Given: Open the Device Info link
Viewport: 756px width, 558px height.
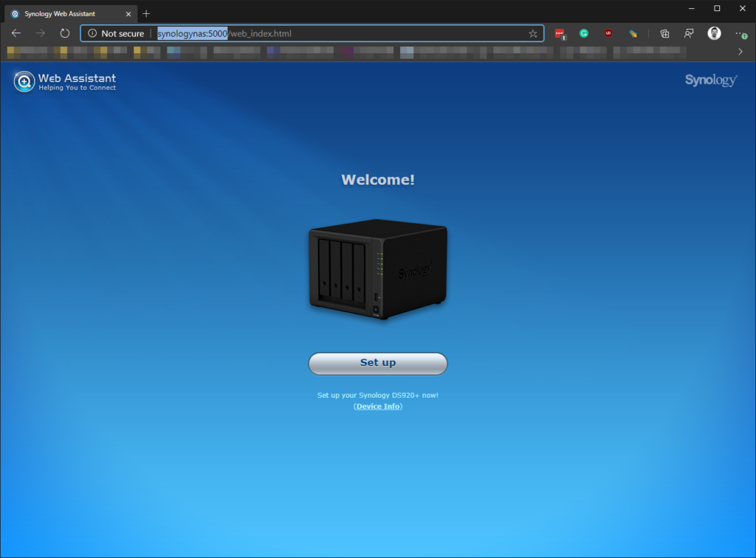Looking at the screenshot, I should pos(378,406).
